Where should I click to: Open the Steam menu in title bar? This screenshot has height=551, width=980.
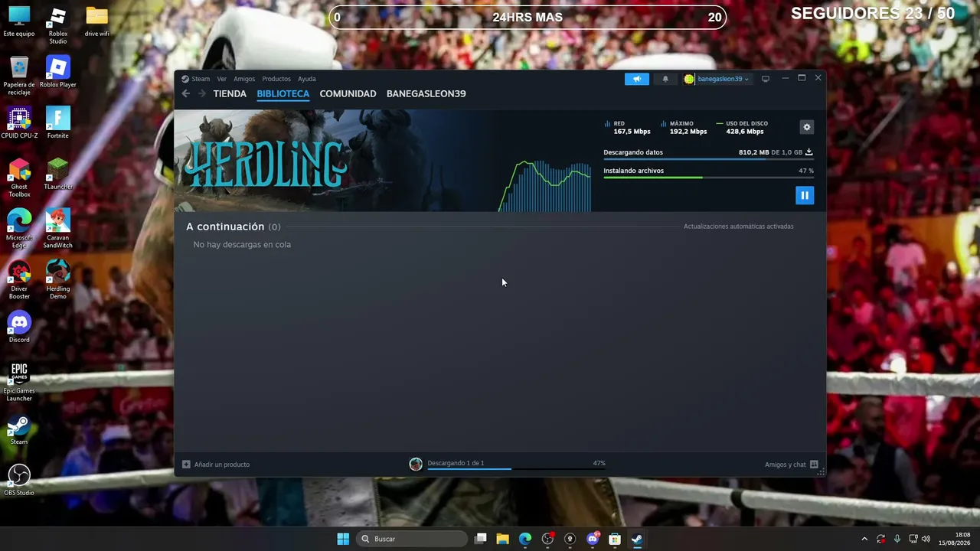[x=201, y=79]
